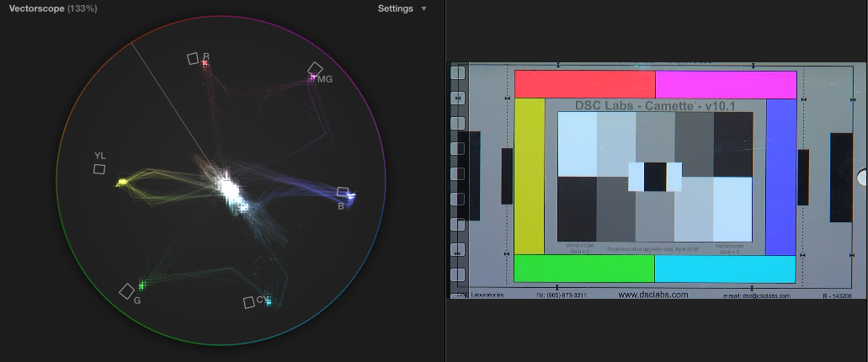Click the yellow YL target box
This screenshot has width=868, height=362.
(x=99, y=169)
